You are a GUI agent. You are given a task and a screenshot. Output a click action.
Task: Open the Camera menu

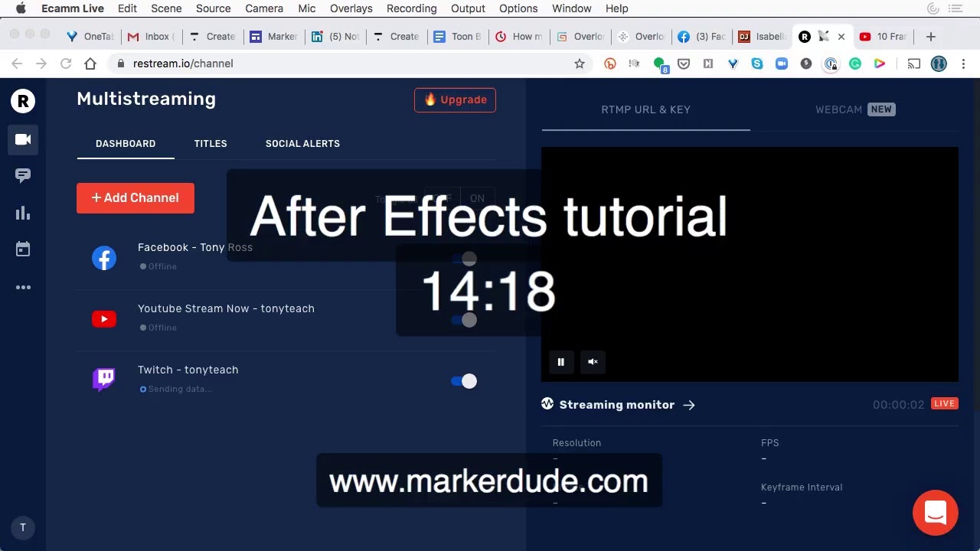(x=264, y=8)
